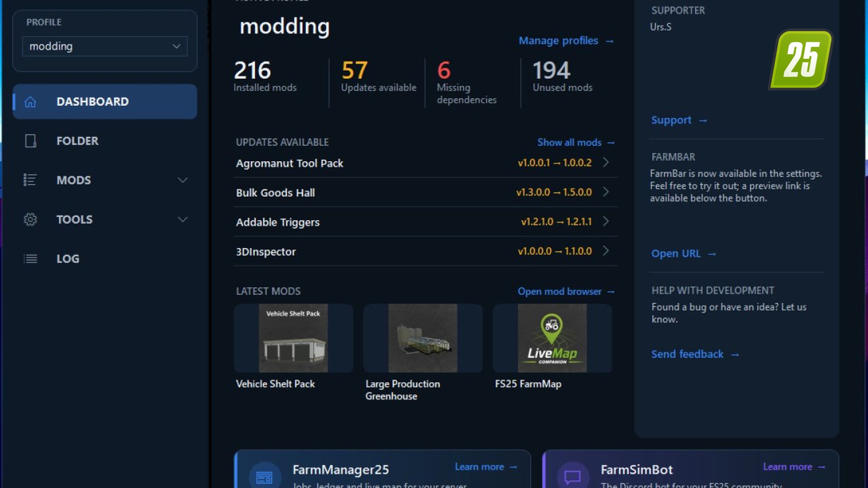The height and width of the screenshot is (488, 868).
Task: Open 3DInspector row chevron
Action: click(606, 251)
